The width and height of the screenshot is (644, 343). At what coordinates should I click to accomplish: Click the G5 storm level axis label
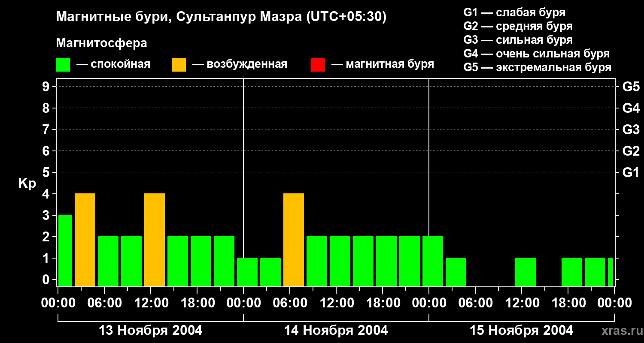coord(631,87)
